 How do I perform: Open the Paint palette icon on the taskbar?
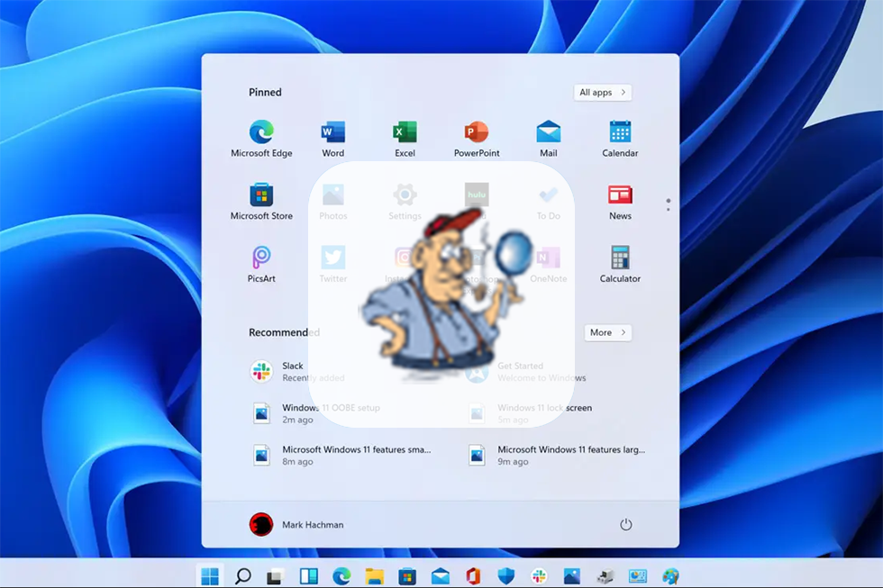(670, 575)
